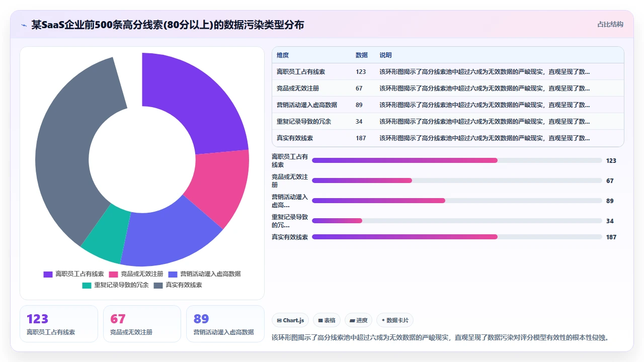Toggle legend item 竞品或无效注册
644x362 pixels.
(x=136, y=274)
